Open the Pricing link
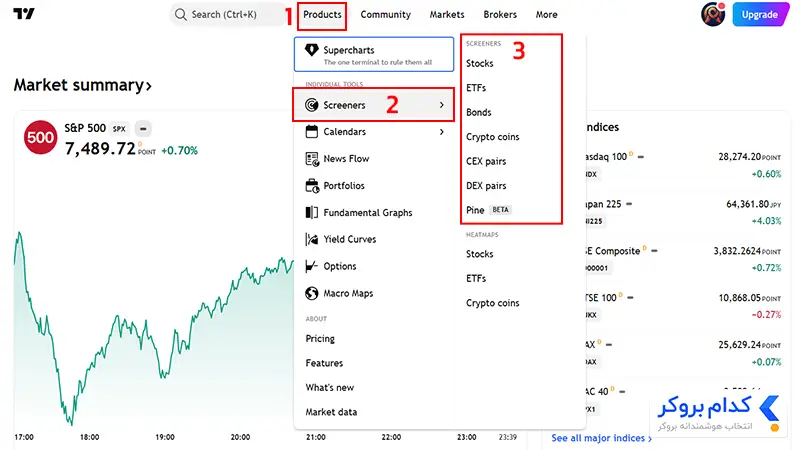This screenshot has width=800, height=450. [x=320, y=339]
